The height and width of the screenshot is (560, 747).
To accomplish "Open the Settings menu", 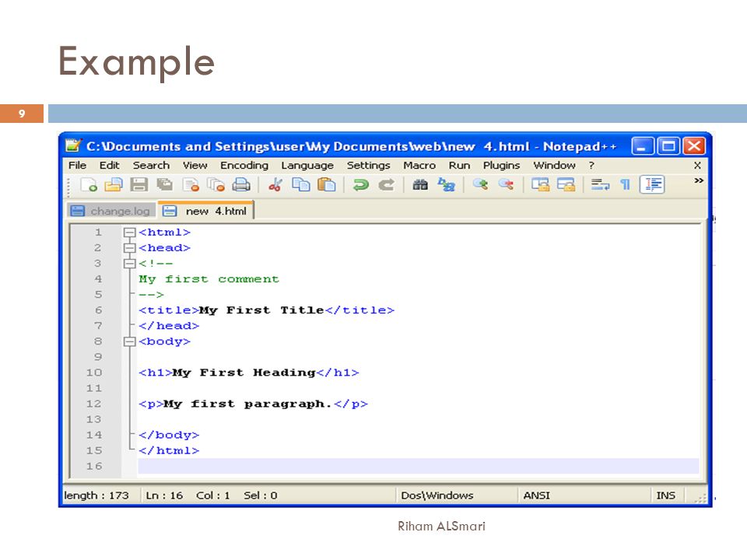I will tap(368, 165).
